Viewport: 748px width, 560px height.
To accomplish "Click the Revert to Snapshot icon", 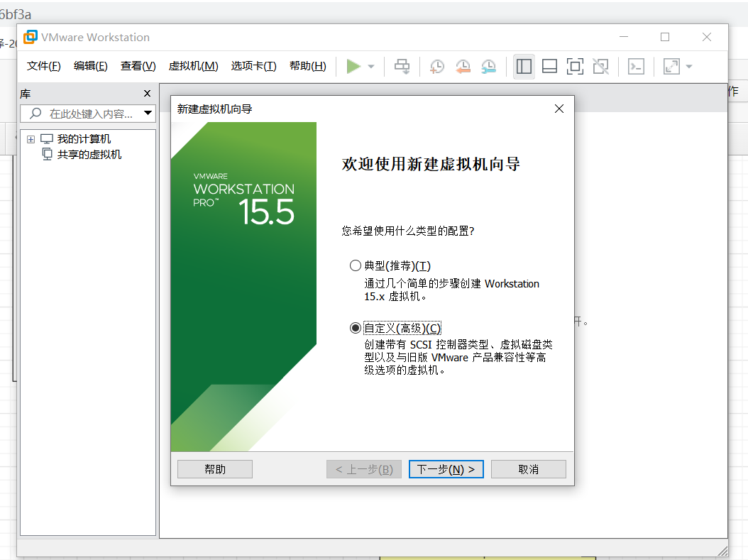I will (463, 66).
